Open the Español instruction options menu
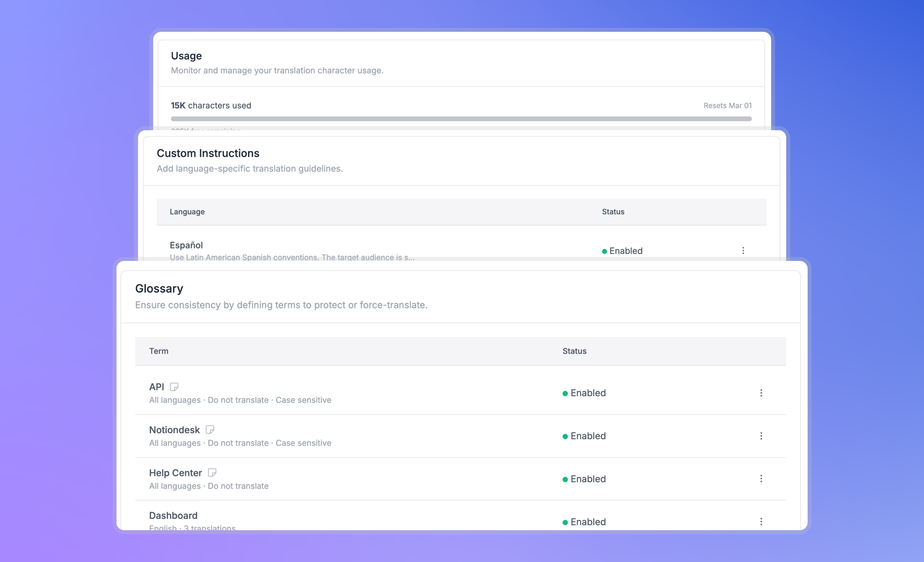The height and width of the screenshot is (562, 924). coord(743,250)
